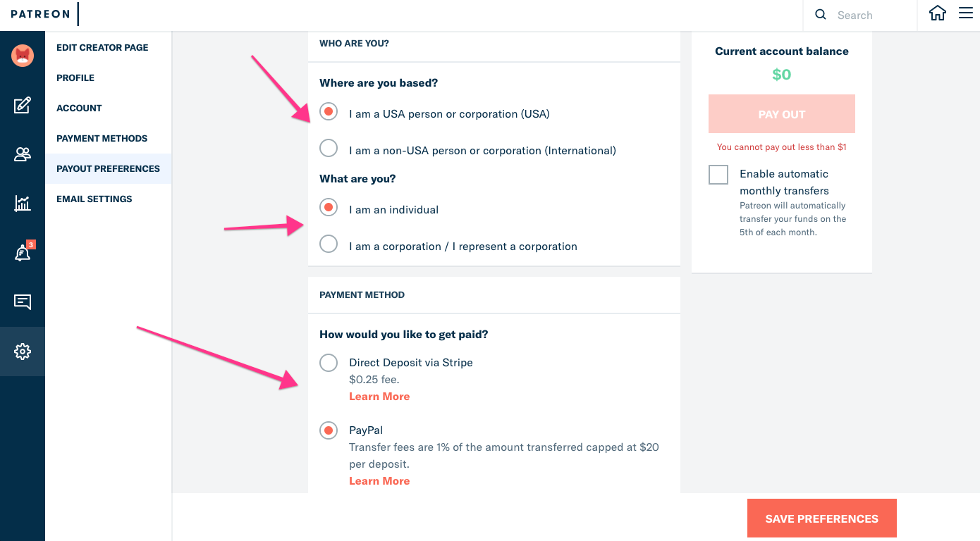Go to home via house icon
Viewport: 980px width, 541px height.
pos(937,14)
